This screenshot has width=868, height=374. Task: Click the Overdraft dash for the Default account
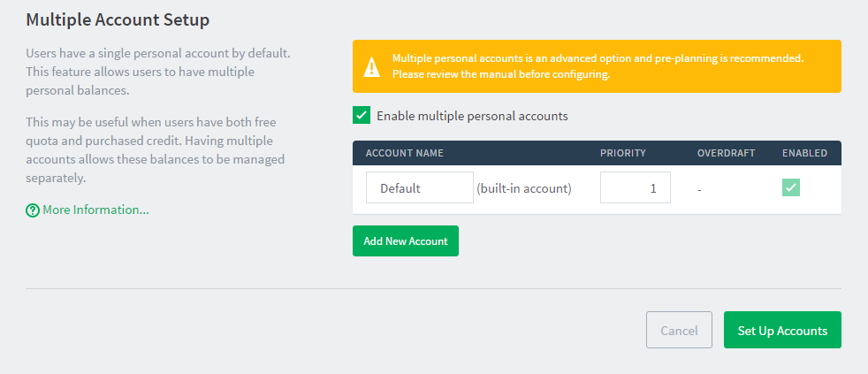pyautogui.click(x=699, y=189)
